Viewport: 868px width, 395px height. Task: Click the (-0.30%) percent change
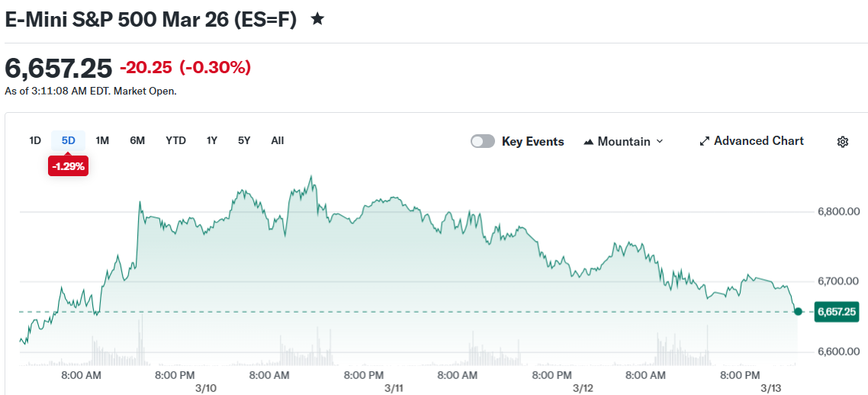click(x=215, y=68)
